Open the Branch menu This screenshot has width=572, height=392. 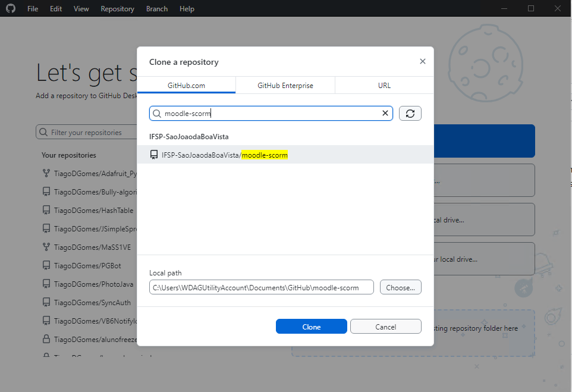coord(157,9)
